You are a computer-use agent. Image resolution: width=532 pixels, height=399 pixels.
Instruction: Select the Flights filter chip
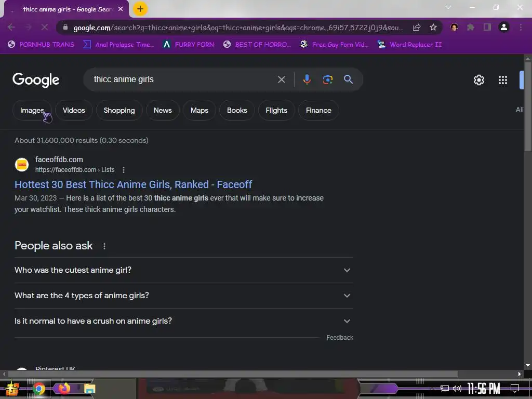point(276,110)
